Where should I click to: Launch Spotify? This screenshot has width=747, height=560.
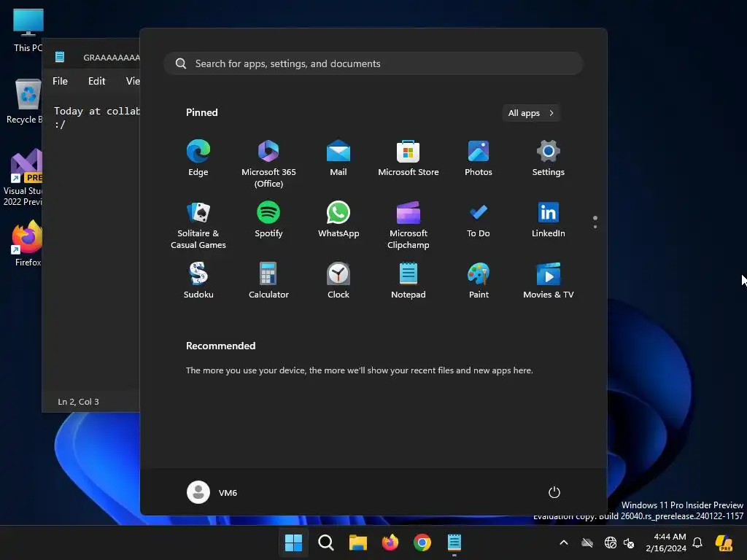pos(268,220)
